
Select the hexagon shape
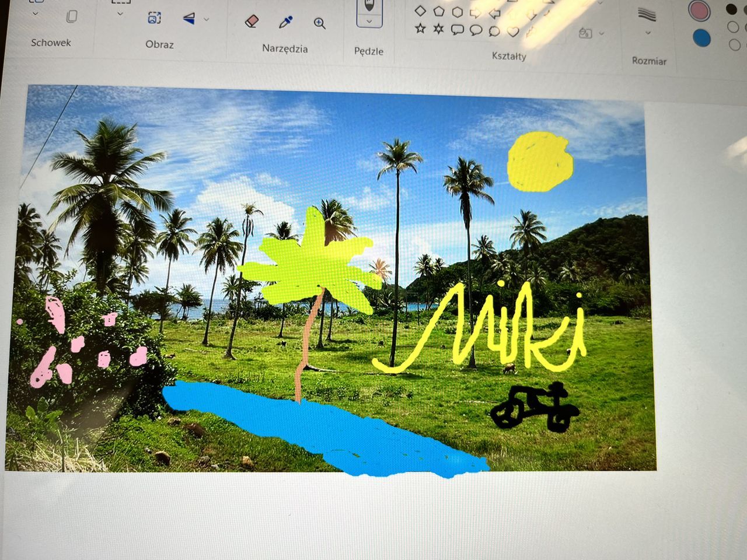[x=458, y=12]
